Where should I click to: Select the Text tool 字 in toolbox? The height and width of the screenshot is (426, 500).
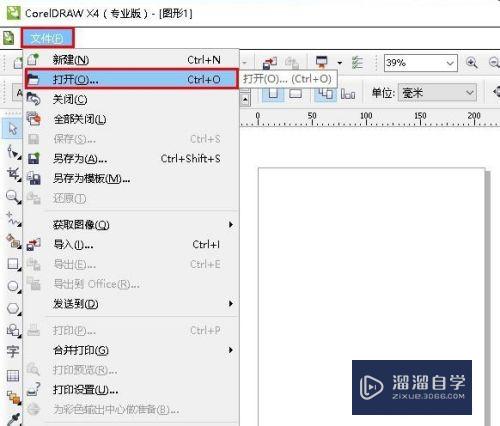pos(13,351)
